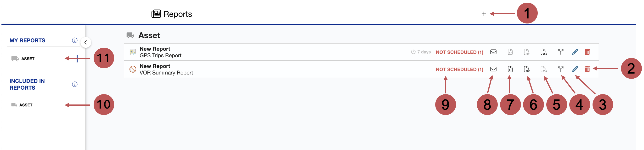Click NOT SCHEDULED (1) on VOR Summary Report
The image size is (644, 150).
459,69
